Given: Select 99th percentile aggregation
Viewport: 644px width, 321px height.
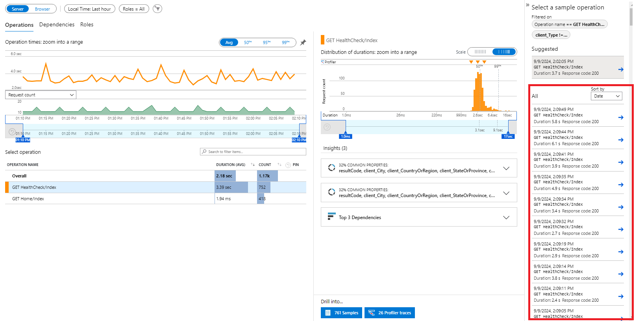Looking at the screenshot, I should [x=285, y=42].
